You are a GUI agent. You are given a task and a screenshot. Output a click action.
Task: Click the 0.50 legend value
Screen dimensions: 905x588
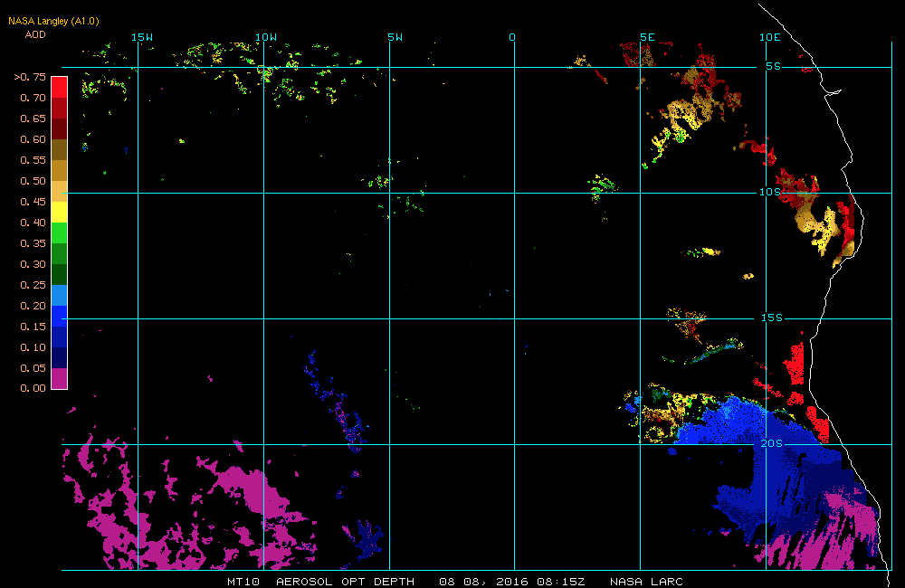pyautogui.click(x=33, y=181)
